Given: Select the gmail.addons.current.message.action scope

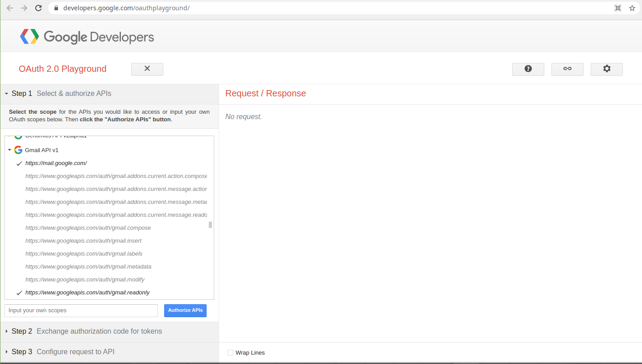Looking at the screenshot, I should [116, 189].
